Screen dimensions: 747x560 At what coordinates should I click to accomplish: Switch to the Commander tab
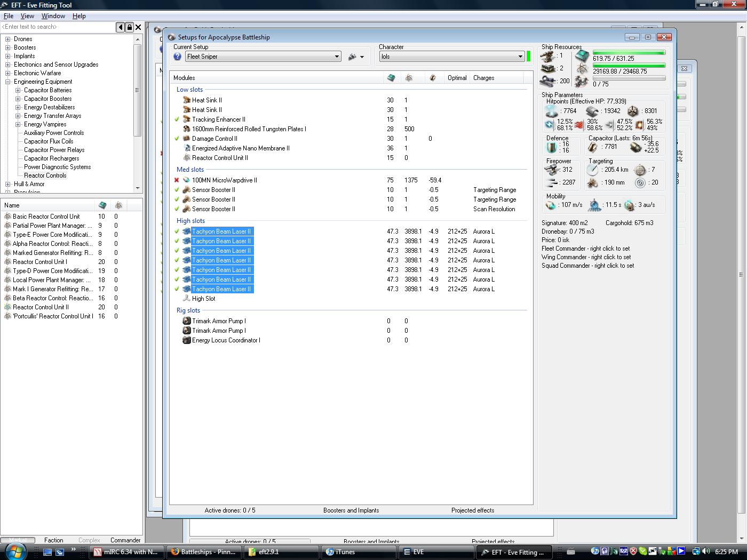(x=125, y=540)
